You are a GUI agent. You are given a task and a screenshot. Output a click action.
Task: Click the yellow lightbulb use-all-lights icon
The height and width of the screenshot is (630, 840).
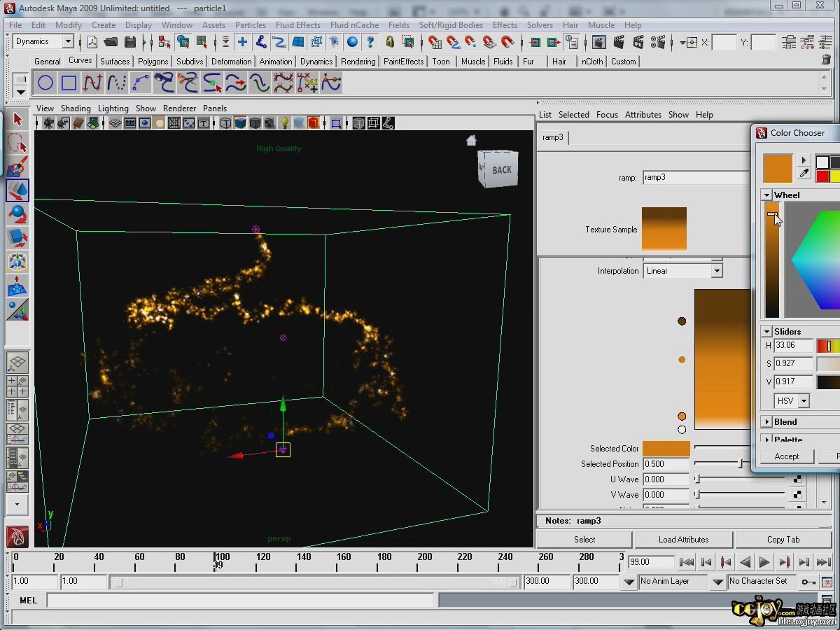285,123
